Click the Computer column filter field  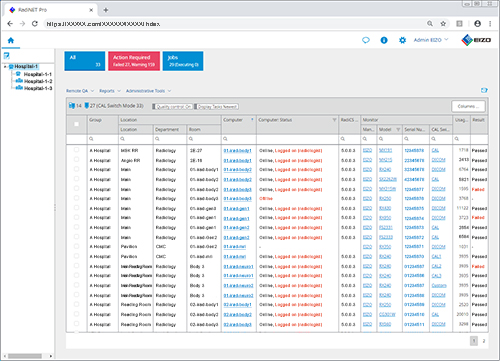click(239, 139)
